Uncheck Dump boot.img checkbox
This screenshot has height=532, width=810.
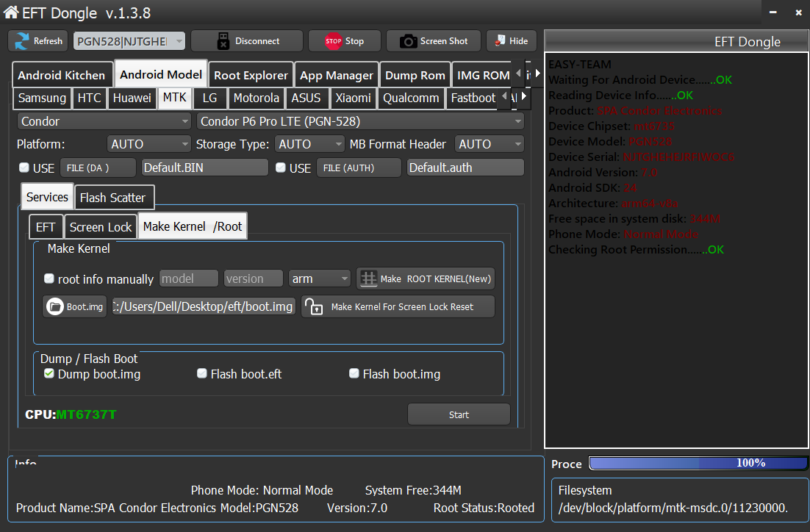coord(49,373)
